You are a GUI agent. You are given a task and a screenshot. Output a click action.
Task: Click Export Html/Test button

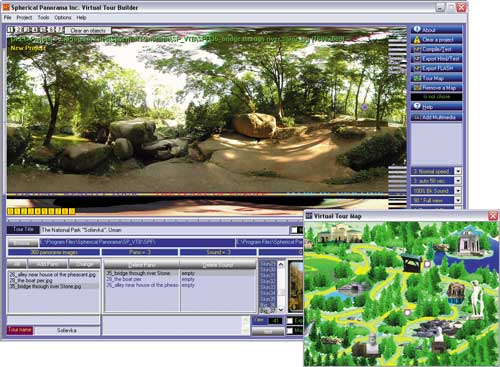[437, 59]
